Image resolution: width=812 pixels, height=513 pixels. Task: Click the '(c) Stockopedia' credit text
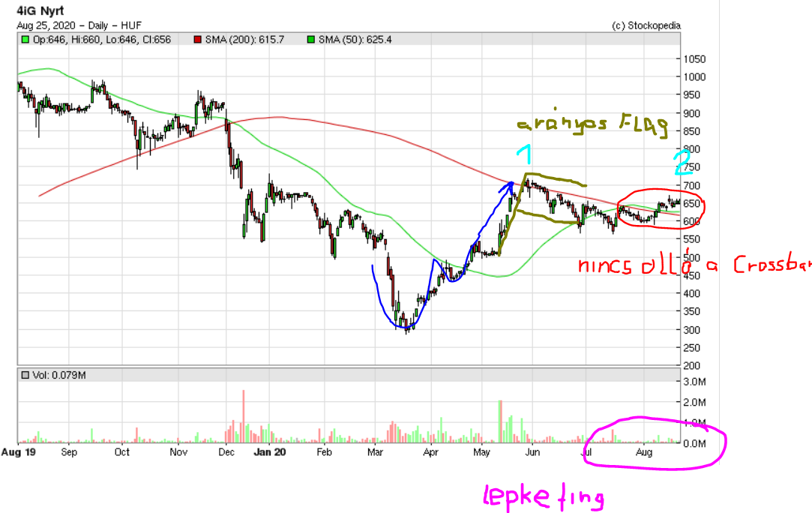(646, 25)
